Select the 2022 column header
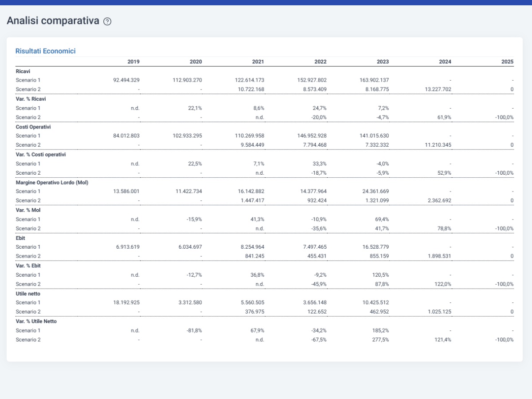This screenshot has height=399, width=532. click(321, 62)
